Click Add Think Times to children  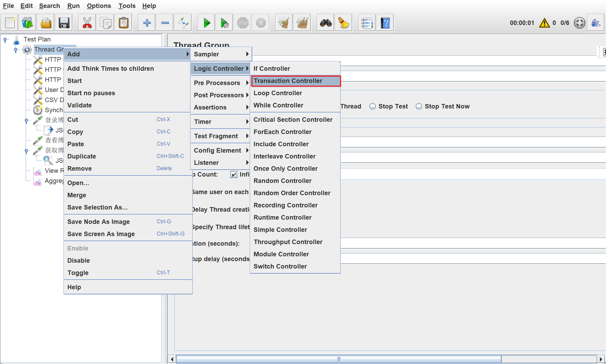coord(110,69)
